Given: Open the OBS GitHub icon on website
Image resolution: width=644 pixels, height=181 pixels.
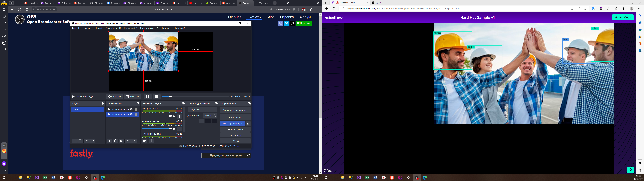Looking at the screenshot, I should 292,23.
